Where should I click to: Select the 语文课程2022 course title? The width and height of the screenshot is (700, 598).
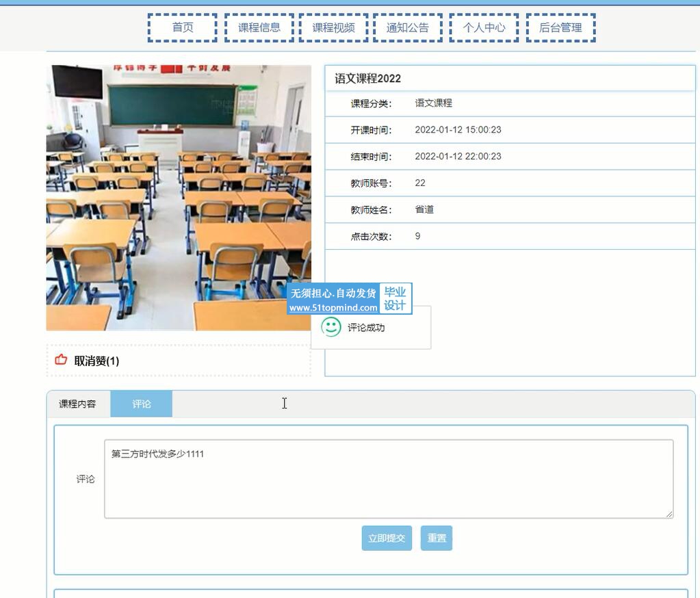point(368,79)
